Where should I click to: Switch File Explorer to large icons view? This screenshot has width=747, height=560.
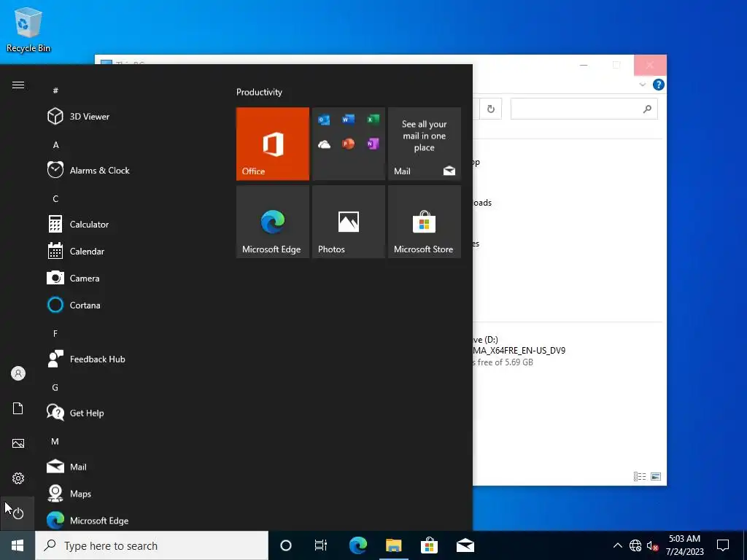(x=656, y=477)
